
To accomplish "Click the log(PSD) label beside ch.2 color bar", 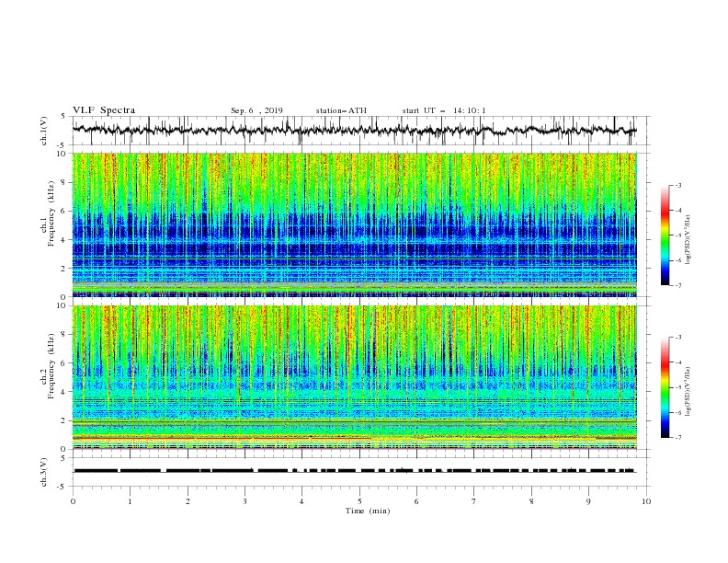I will coord(688,392).
